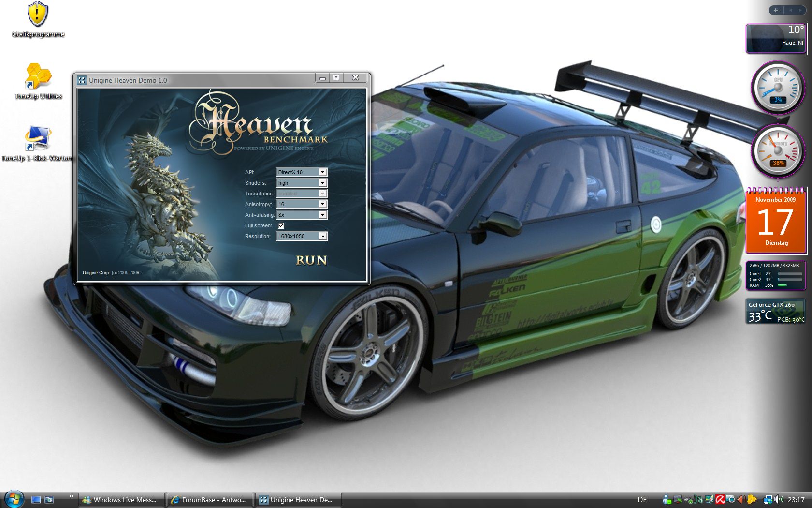Open the volume speaker tray icon
This screenshot has height=508, width=812.
coord(779,500)
